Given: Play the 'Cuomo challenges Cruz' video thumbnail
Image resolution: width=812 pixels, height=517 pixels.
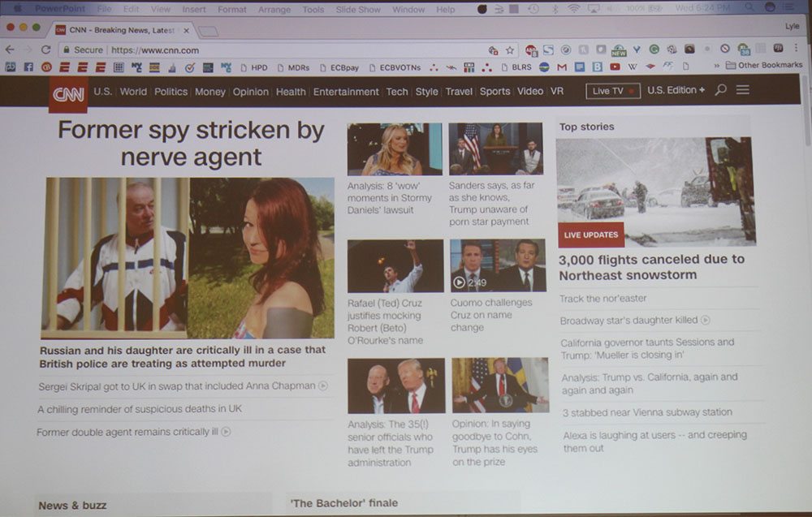Looking at the screenshot, I should (x=498, y=265).
